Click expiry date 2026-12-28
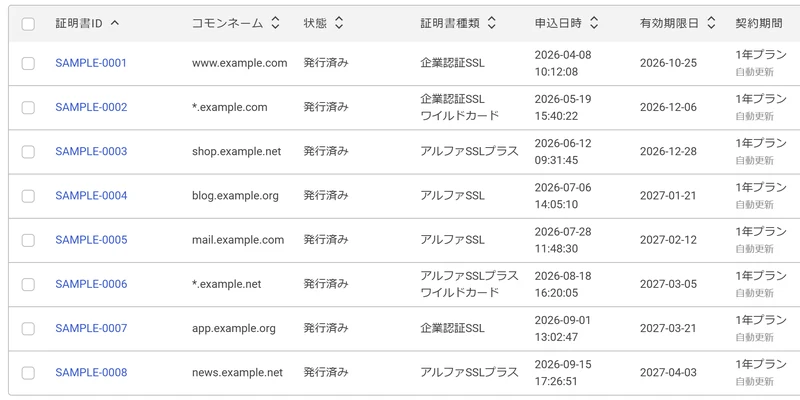The image size is (800, 400). click(x=668, y=152)
